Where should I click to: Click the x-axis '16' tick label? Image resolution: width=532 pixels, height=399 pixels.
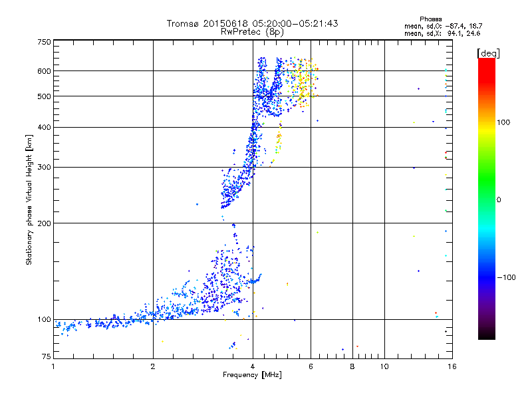point(452,366)
